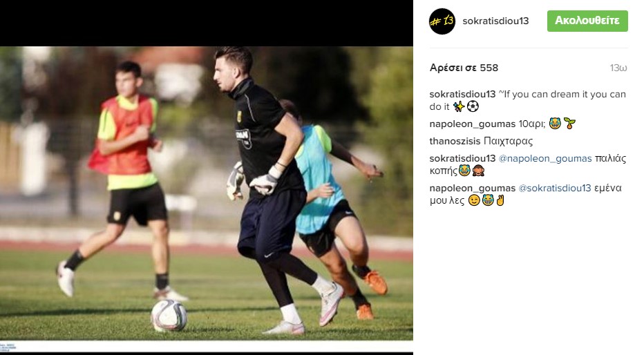Open napoleon_goumas profile from first comment

473,124
